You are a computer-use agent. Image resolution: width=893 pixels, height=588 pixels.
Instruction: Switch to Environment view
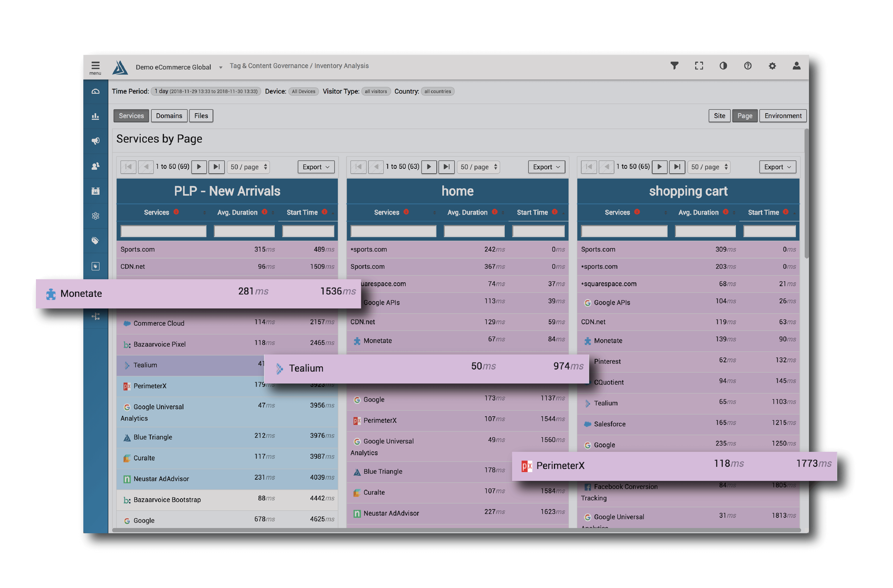click(x=783, y=115)
